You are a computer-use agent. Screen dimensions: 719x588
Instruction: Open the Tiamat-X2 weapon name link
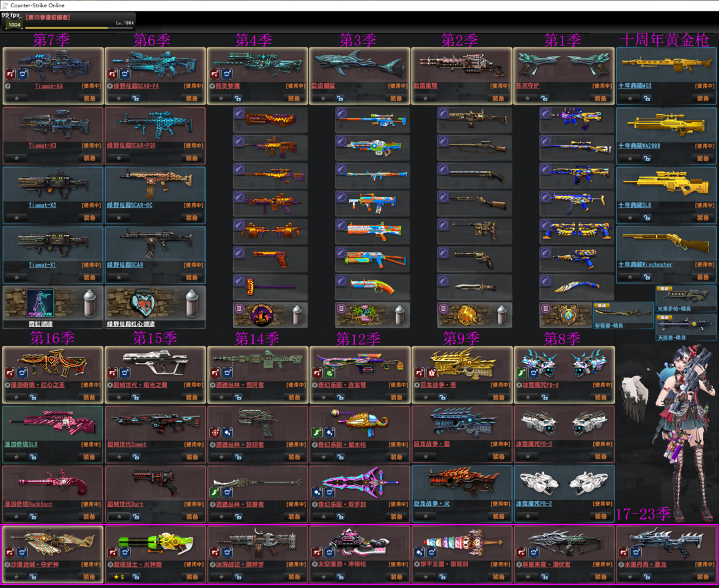tap(42, 205)
